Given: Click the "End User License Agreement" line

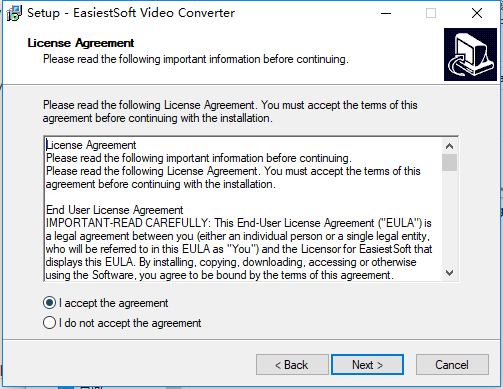Looking at the screenshot, I should pyautogui.click(x=114, y=210).
